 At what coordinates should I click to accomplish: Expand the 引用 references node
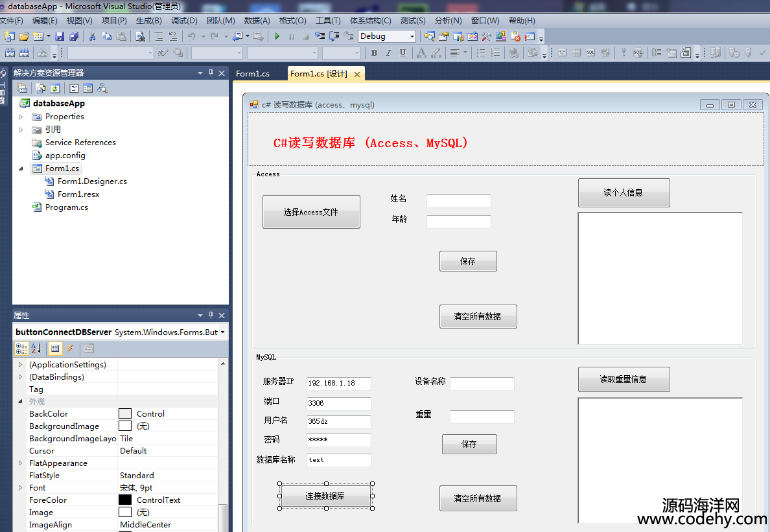point(21,130)
